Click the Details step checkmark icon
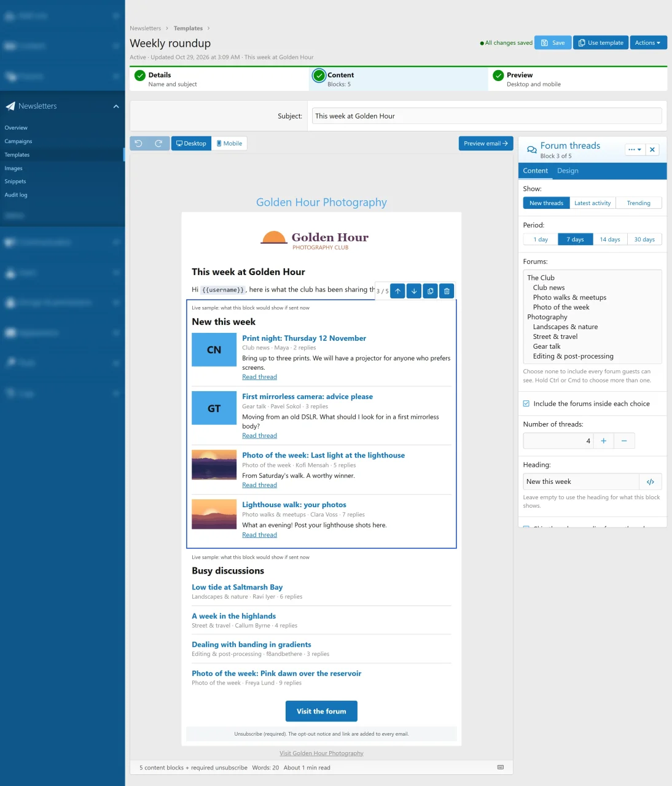This screenshot has width=672, height=786. tap(140, 76)
